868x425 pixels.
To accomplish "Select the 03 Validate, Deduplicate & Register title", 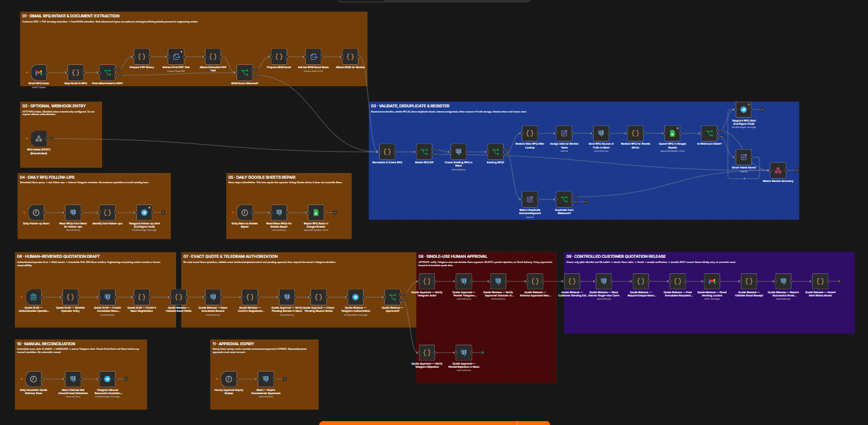I will coord(410,105).
